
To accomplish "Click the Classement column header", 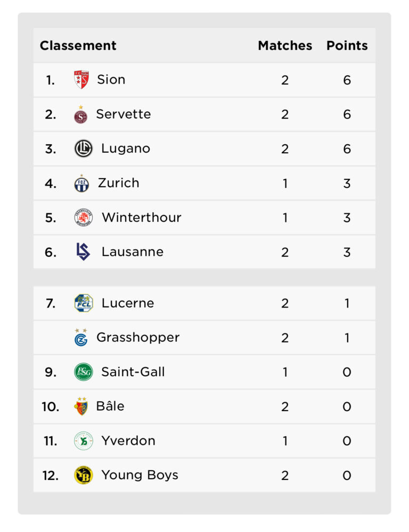I will tap(78, 45).
